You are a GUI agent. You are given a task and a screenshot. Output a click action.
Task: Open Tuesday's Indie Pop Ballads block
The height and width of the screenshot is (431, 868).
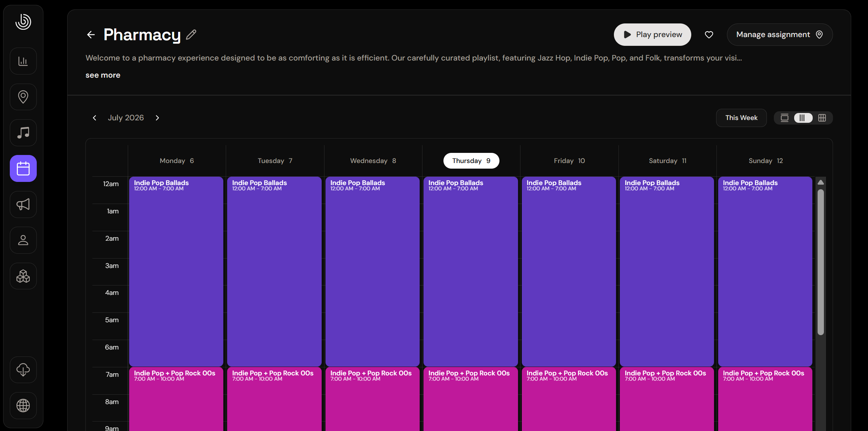click(x=274, y=271)
